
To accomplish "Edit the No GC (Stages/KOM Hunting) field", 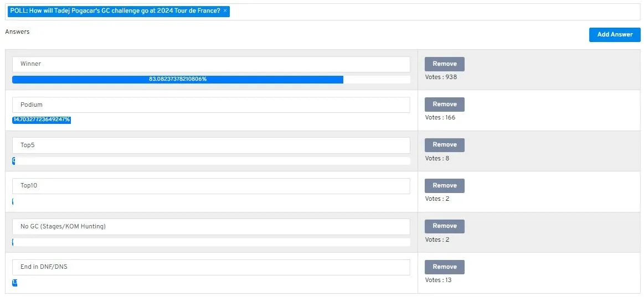I will coord(211,226).
